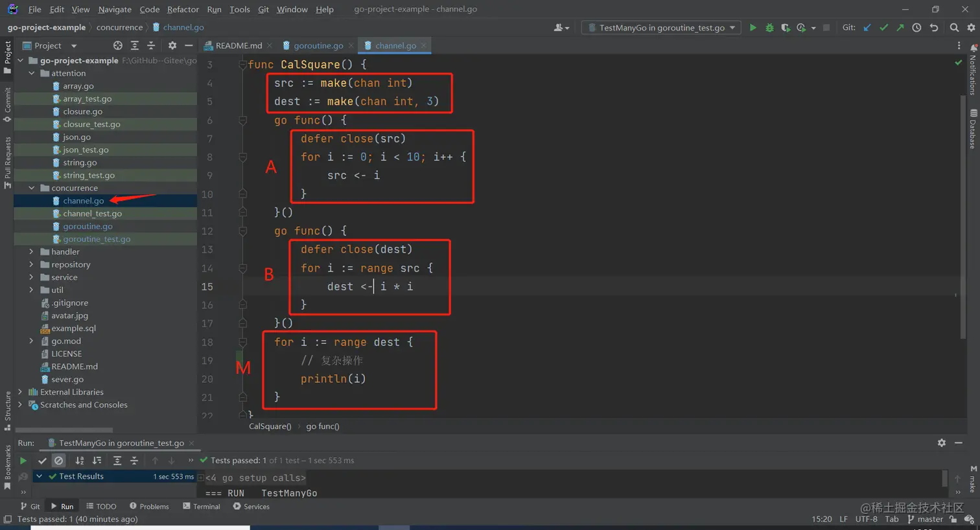Update project with the blue Git arrow
Image resolution: width=980 pixels, height=530 pixels.
tap(867, 28)
